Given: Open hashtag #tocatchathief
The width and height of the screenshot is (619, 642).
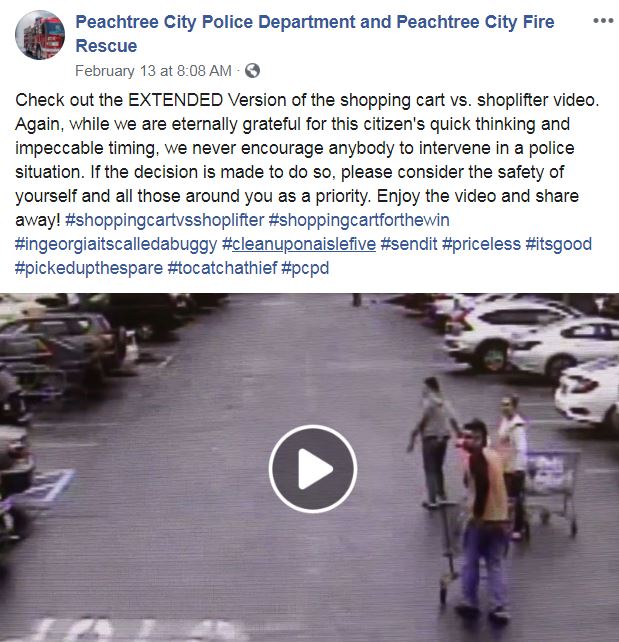Looking at the screenshot, I should click(222, 269).
